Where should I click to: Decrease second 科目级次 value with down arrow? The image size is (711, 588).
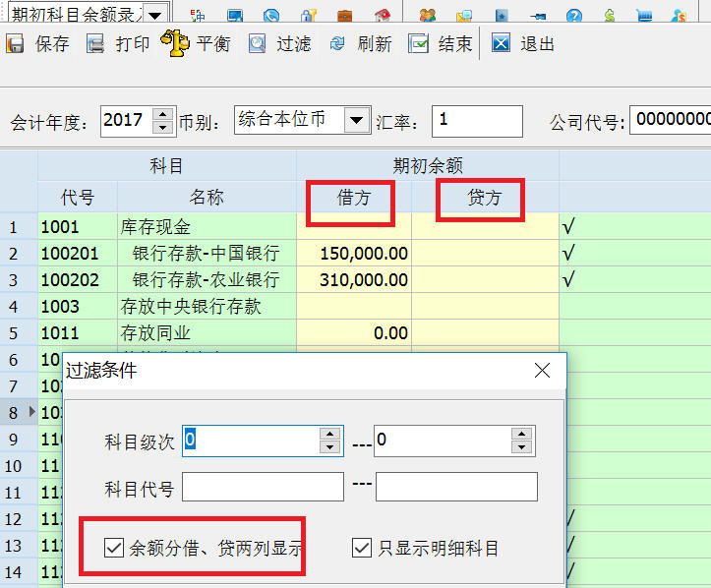coord(522,447)
